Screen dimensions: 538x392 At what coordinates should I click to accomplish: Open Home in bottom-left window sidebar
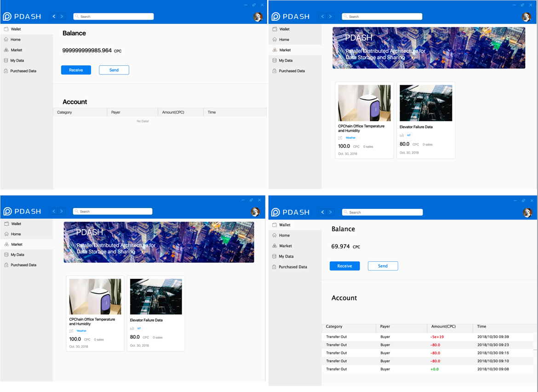(x=26, y=234)
